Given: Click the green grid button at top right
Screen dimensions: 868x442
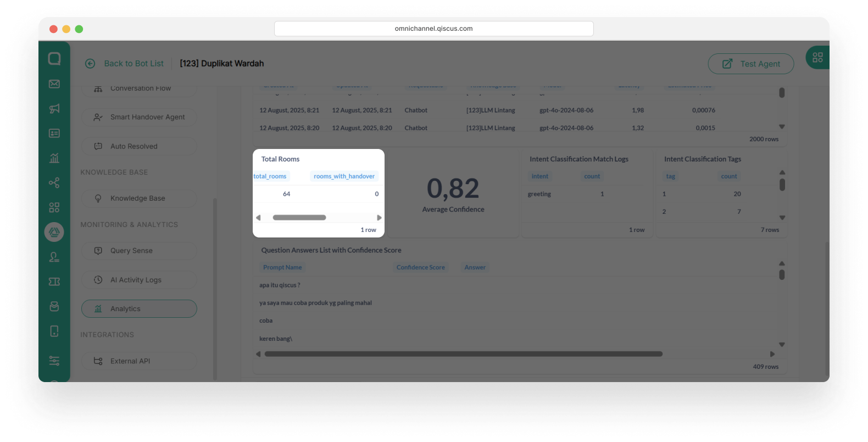Looking at the screenshot, I should click(817, 57).
